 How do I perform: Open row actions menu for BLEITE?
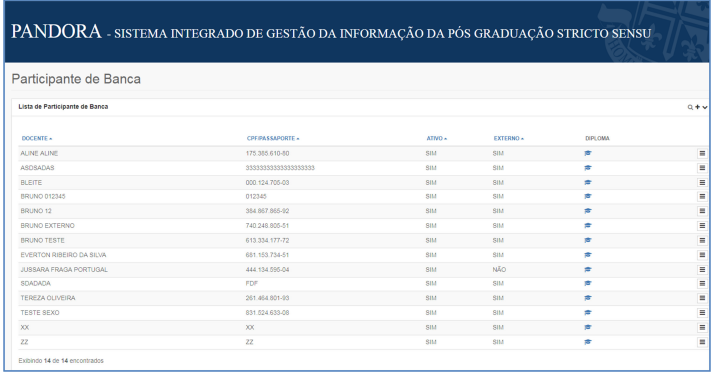coord(702,183)
